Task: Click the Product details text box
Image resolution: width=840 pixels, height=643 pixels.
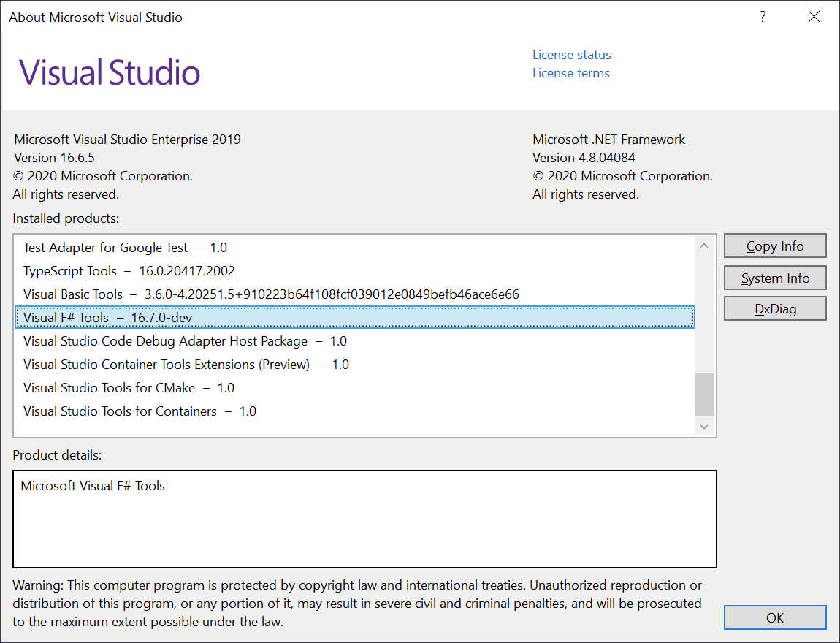Action: [364, 519]
